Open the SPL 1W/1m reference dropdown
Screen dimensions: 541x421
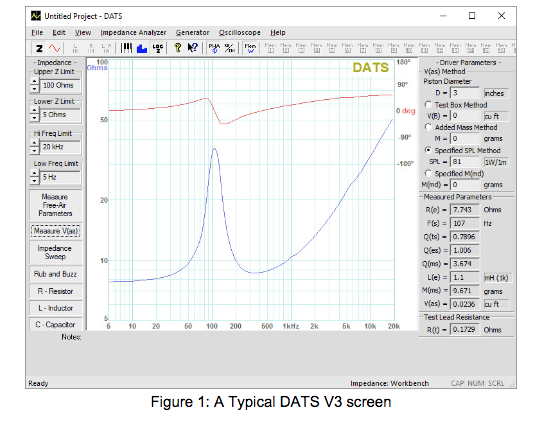coord(496,162)
